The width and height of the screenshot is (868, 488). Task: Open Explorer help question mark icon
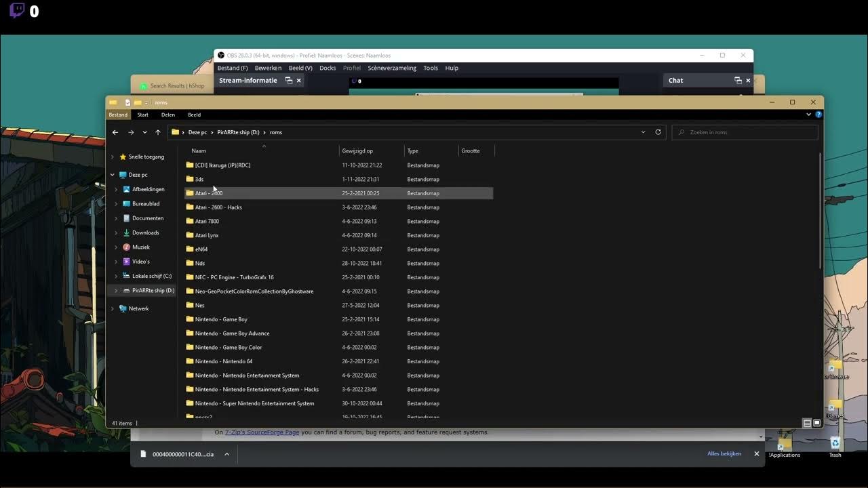(819, 115)
